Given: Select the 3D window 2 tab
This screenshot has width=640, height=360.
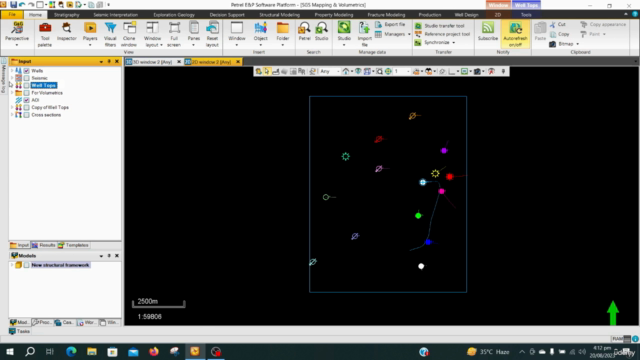Looking at the screenshot, I should click(x=153, y=62).
